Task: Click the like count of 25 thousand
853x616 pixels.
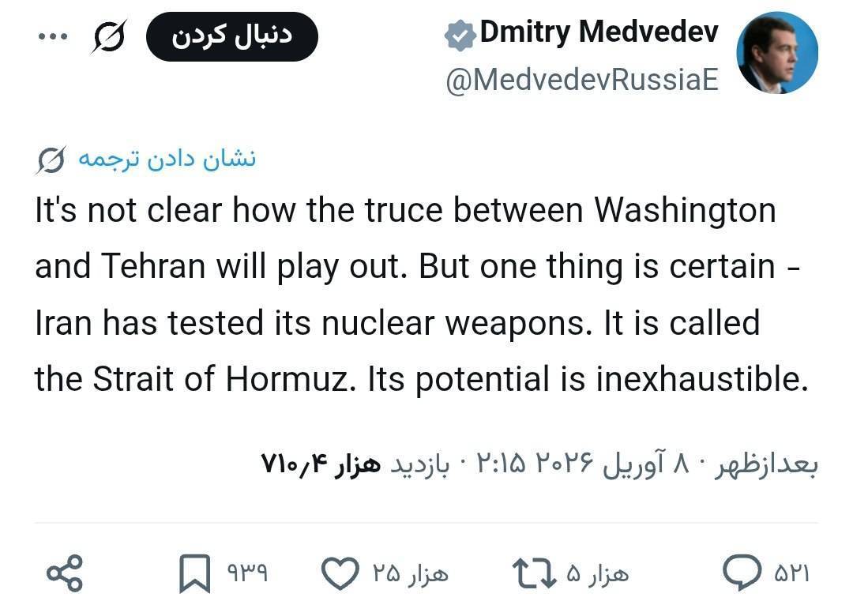Action: tap(410, 573)
